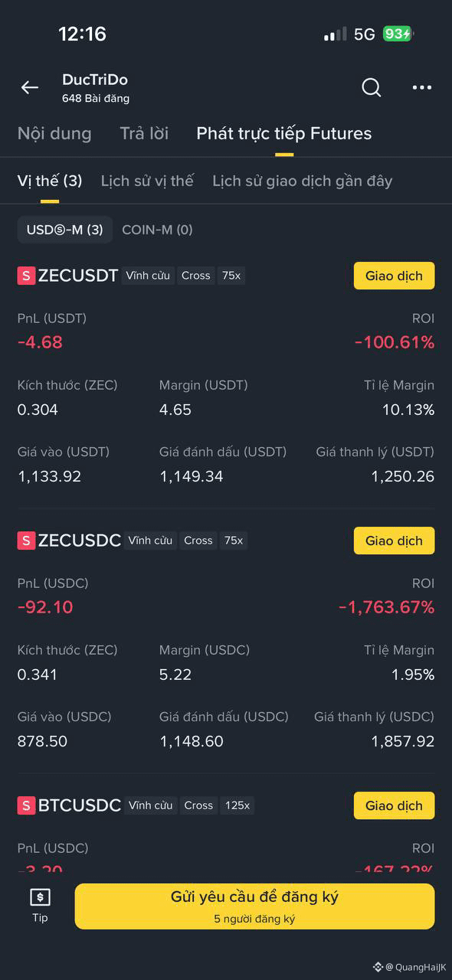Tap Giao dịch button for ZECUSDC
Screen dimensions: 452x980
coord(394,541)
